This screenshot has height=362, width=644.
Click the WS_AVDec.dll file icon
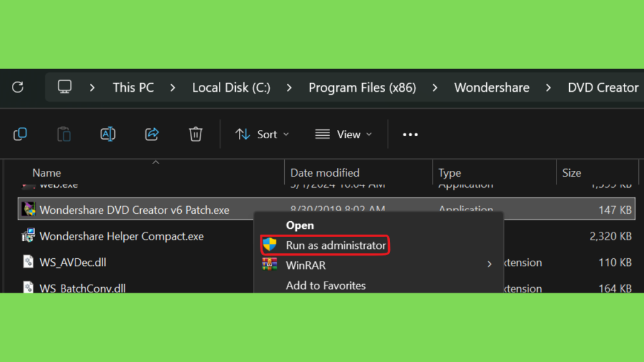coord(28,262)
